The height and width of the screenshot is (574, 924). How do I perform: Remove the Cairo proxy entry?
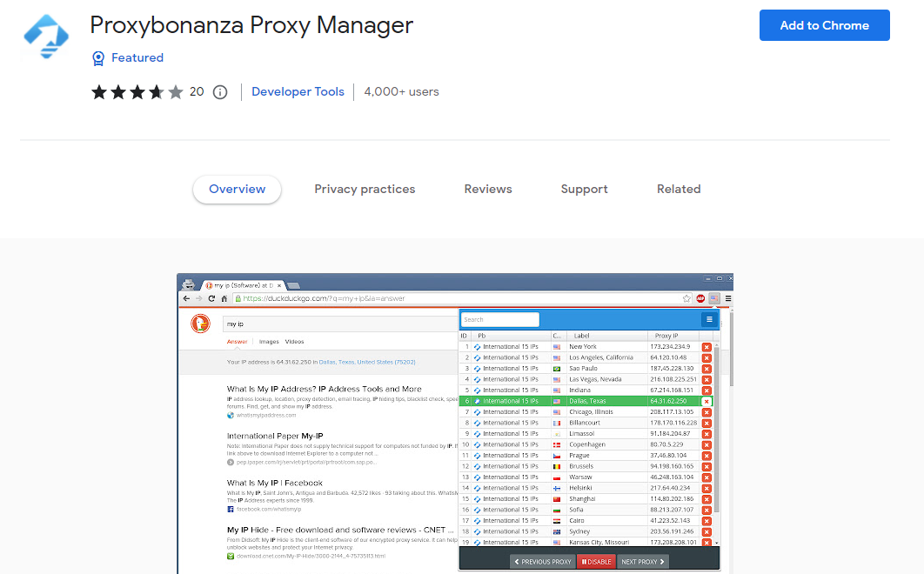coord(706,522)
